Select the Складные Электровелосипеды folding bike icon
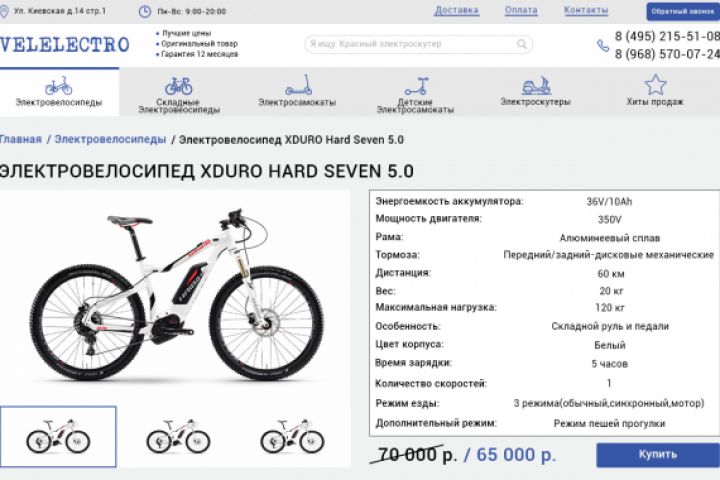720x480 pixels. 179,86
